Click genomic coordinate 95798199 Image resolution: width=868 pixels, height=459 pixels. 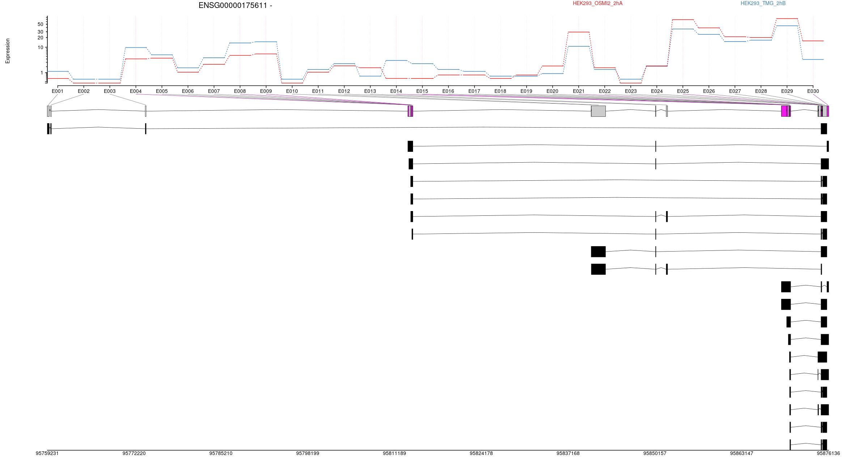pyautogui.click(x=307, y=453)
